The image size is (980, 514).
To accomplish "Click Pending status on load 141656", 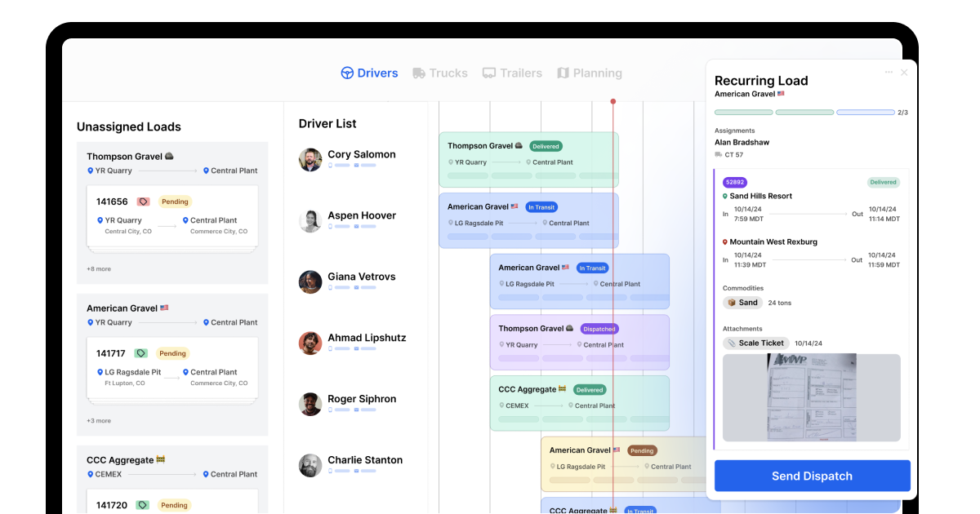I will click(175, 202).
